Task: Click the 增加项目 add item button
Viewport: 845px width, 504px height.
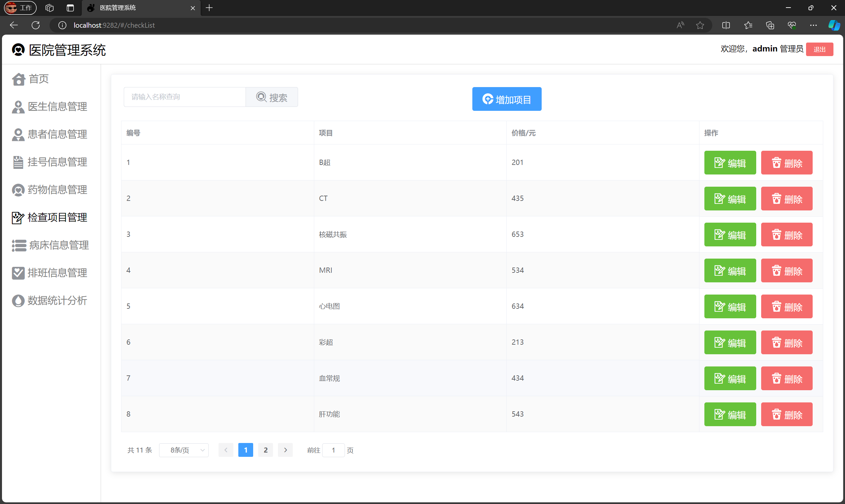Action: [x=506, y=99]
